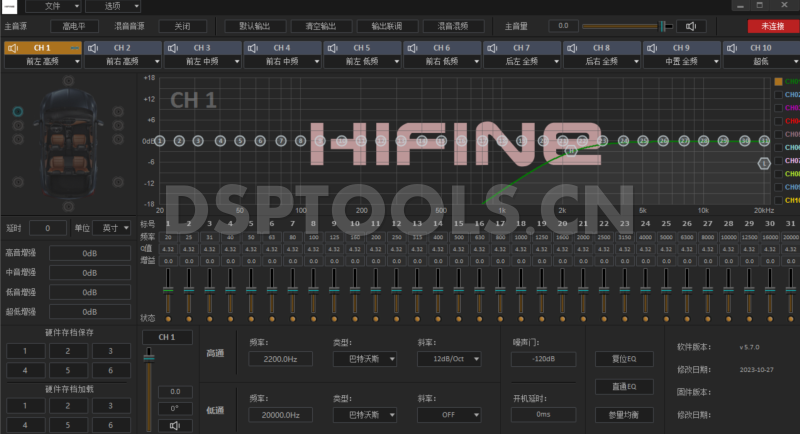The image size is (800, 434).
Task: Select bottom center speaker below the car
Action: 68,206
